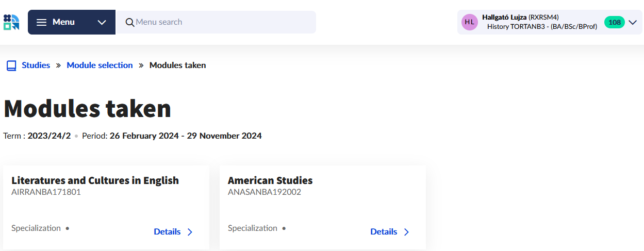Expand the Menu dropdown chevron
This screenshot has width=644, height=251.
(x=102, y=22)
